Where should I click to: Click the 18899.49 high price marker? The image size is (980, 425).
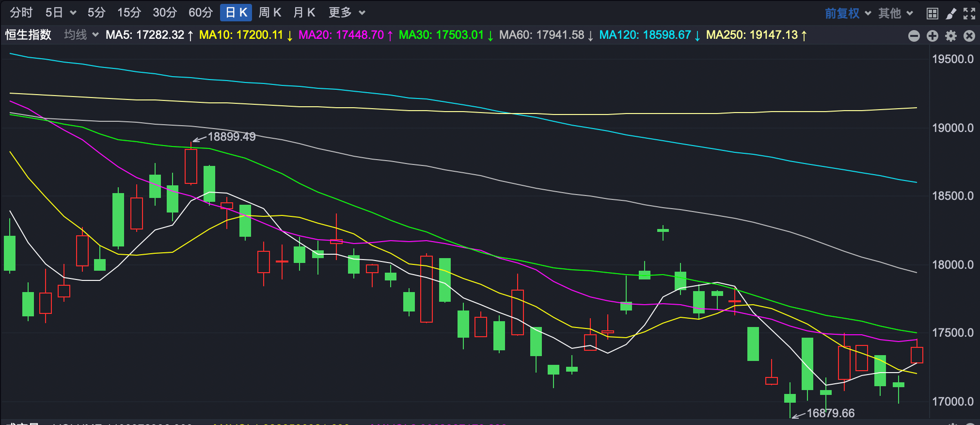tap(231, 137)
